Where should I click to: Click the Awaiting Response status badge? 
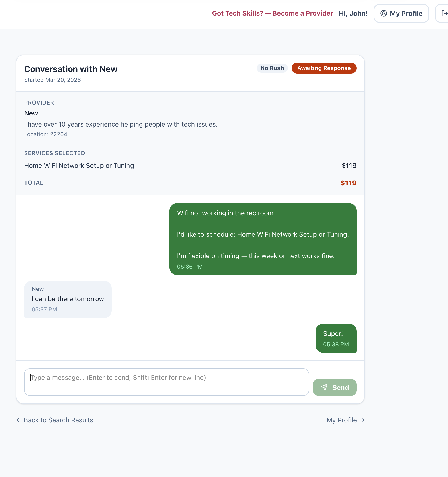(324, 68)
